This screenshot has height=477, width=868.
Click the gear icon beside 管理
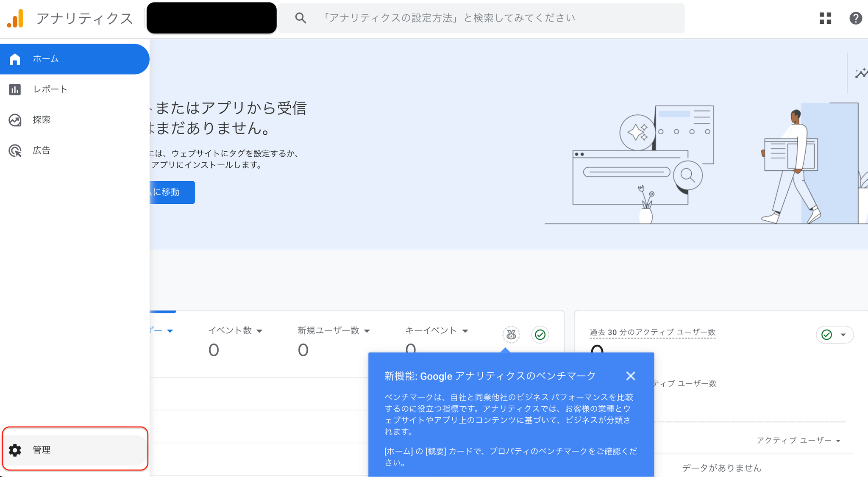[x=15, y=450]
